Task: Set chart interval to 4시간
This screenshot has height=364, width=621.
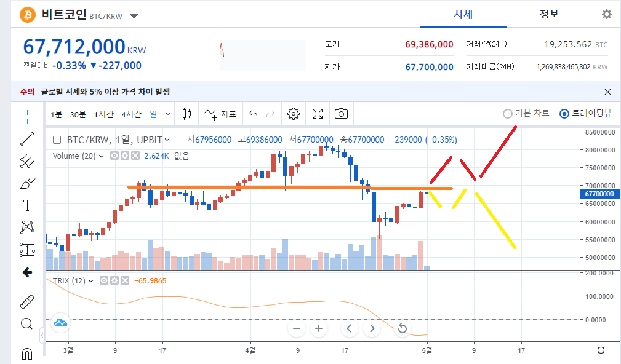Action: point(131,114)
